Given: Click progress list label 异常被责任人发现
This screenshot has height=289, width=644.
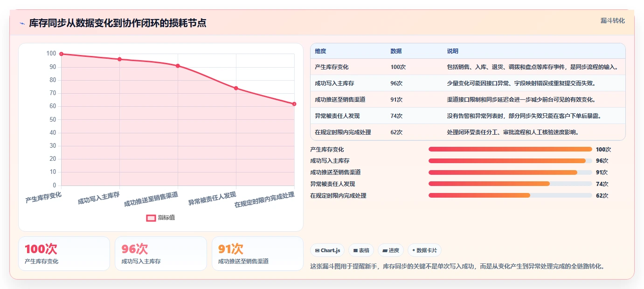Looking at the screenshot, I should click(x=332, y=184).
